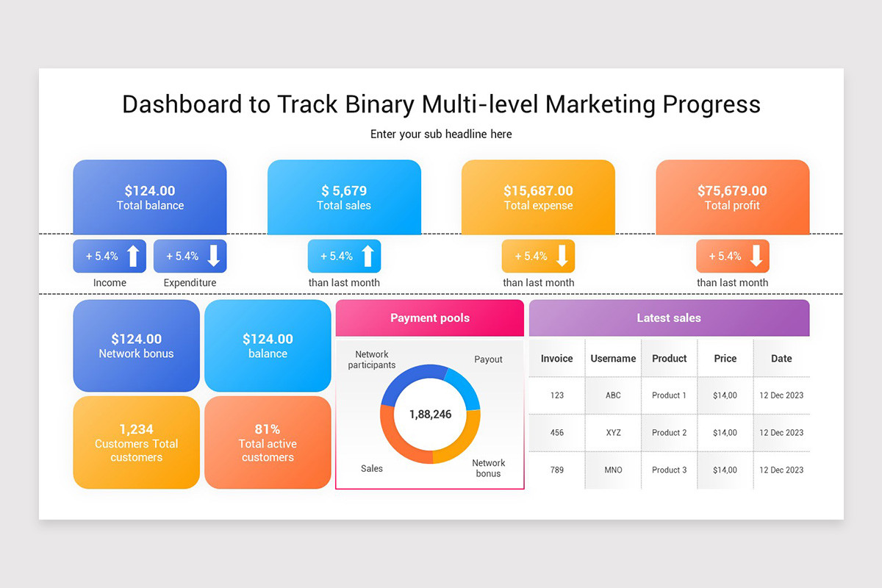The height and width of the screenshot is (588, 882).
Task: Select invoice 456 row cell
Action: coord(557,433)
